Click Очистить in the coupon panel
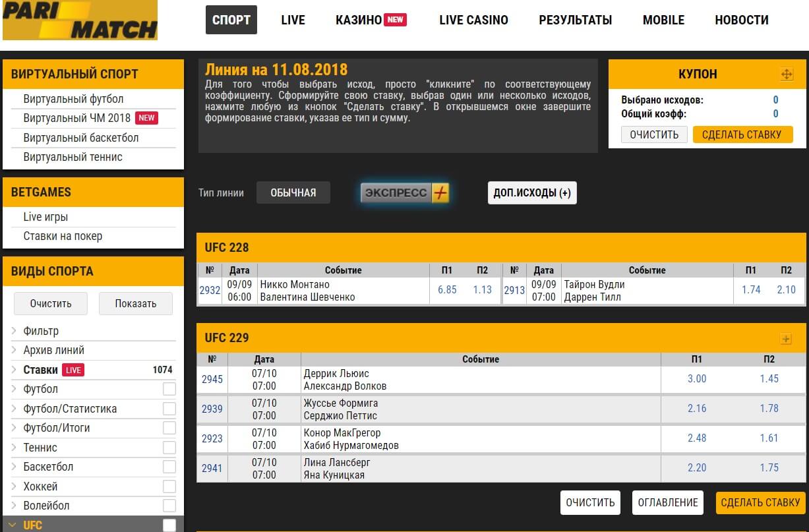The image size is (809, 532). [654, 134]
